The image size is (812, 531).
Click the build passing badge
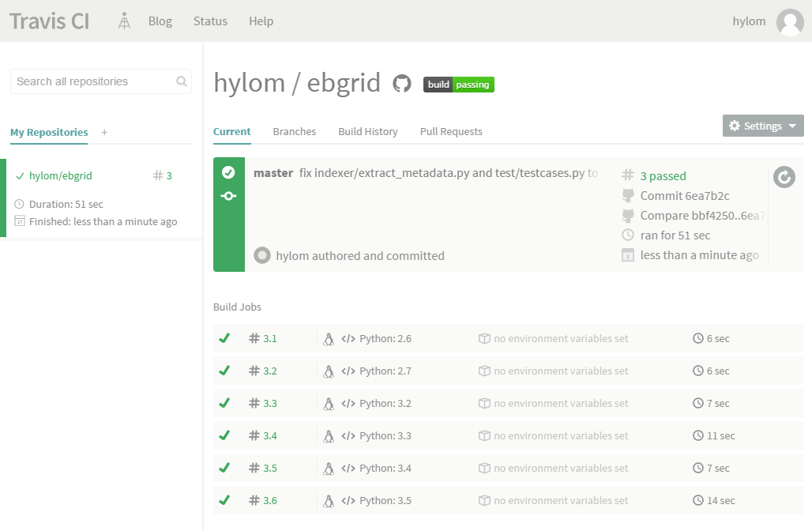[459, 85]
